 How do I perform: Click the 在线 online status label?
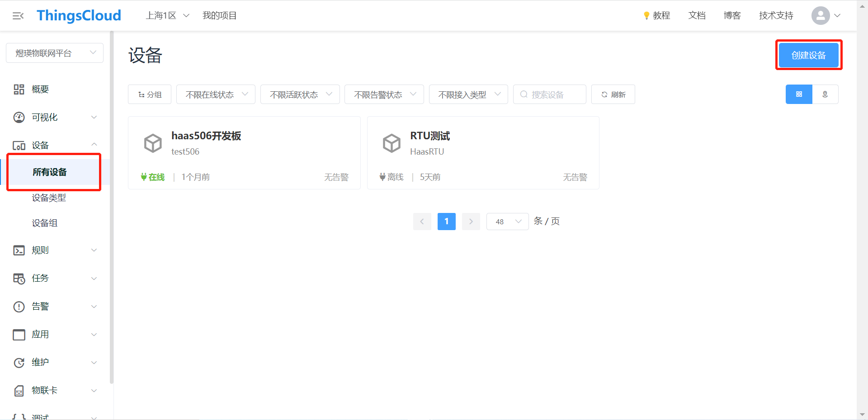pos(153,177)
